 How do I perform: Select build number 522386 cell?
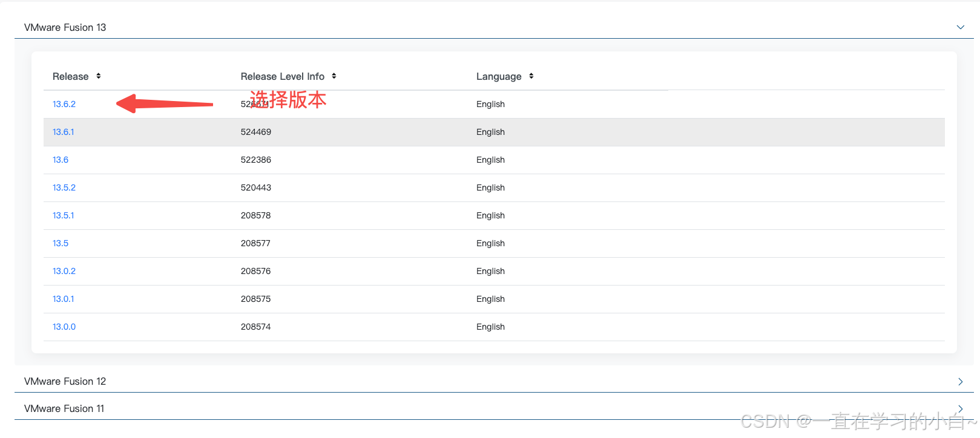(256, 160)
